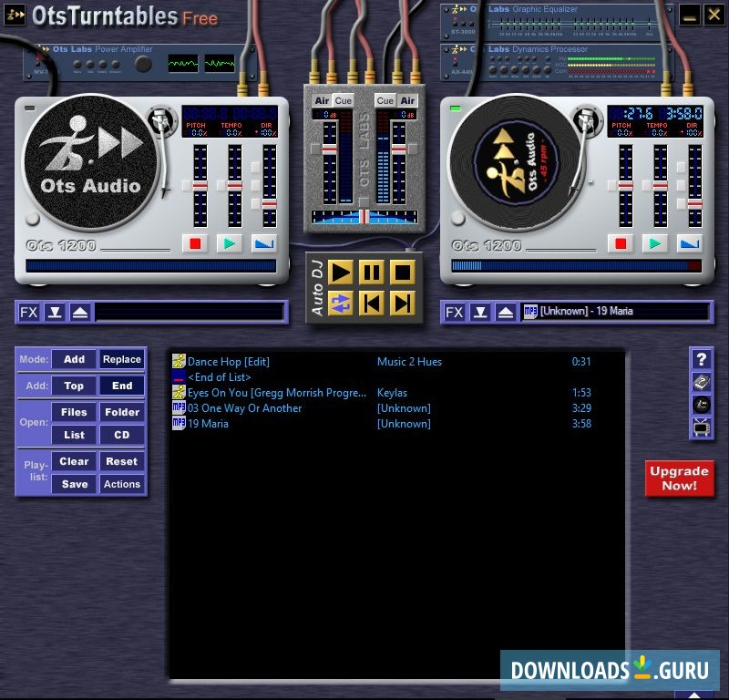Click the left deck load-down arrow icon

55,312
